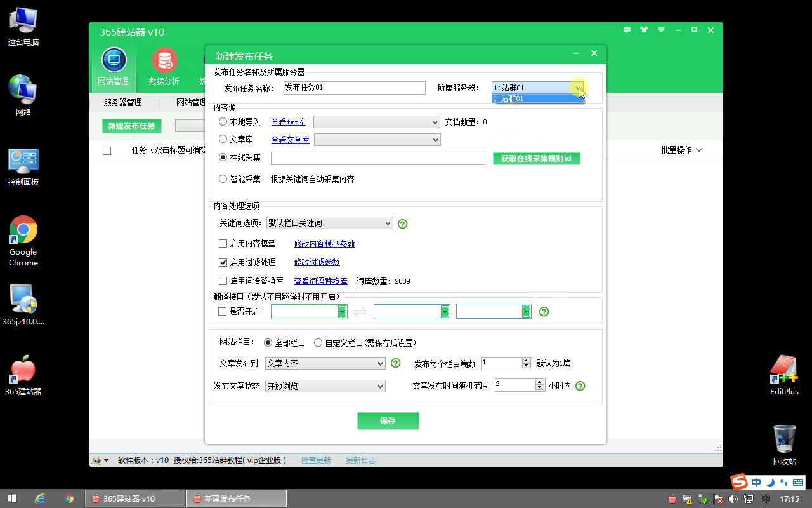Expand the 批量操作 menu
Image resolution: width=812 pixels, height=508 pixels.
[682, 150]
